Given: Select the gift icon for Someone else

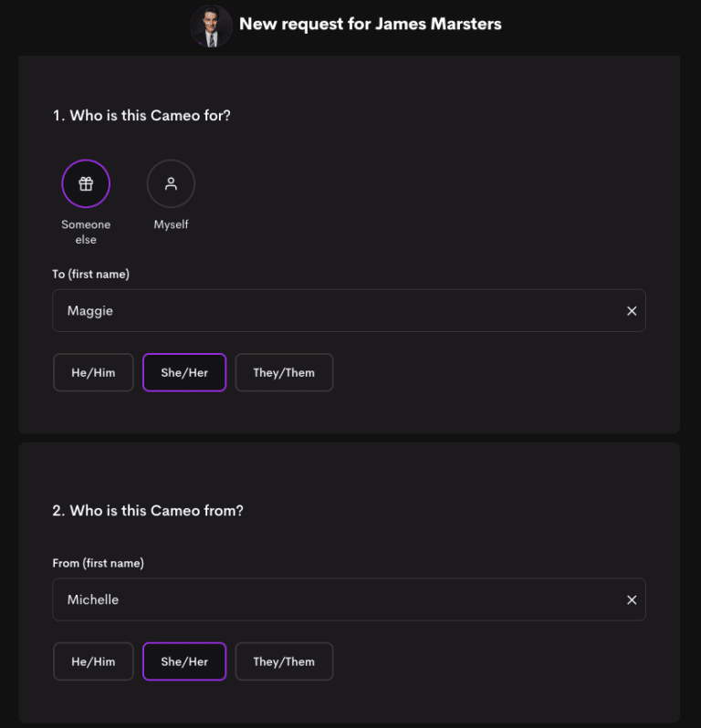Looking at the screenshot, I should pyautogui.click(x=86, y=184).
